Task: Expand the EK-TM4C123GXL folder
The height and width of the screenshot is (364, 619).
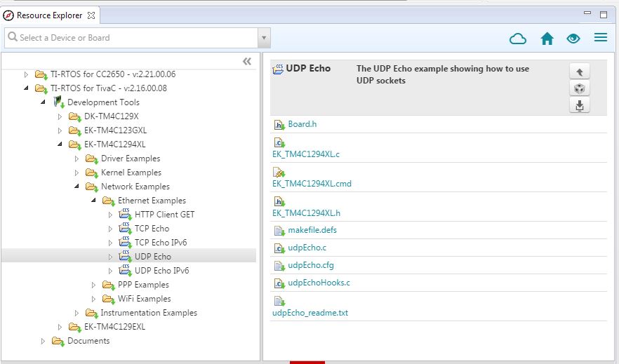Action: pyautogui.click(x=60, y=130)
